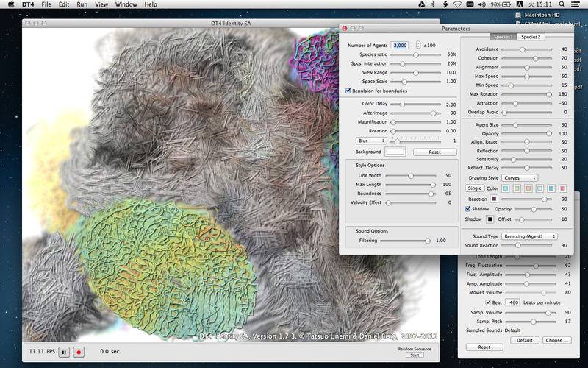
Task: Open Macintosh HD drive on desktop
Action: (x=538, y=15)
